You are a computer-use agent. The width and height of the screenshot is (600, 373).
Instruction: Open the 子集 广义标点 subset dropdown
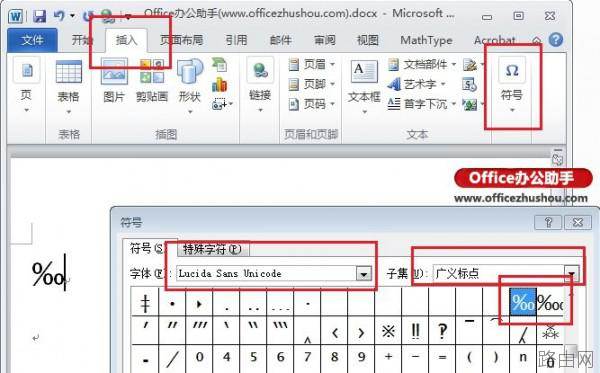[572, 274]
